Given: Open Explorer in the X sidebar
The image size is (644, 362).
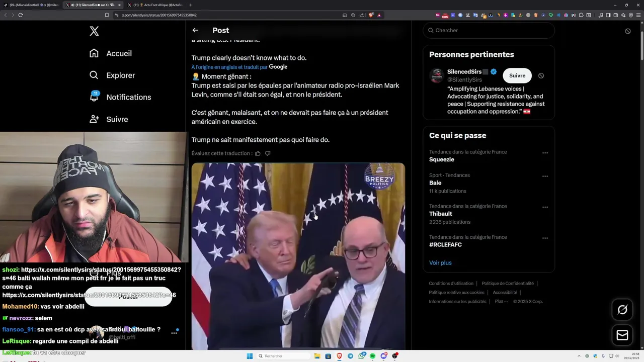Looking at the screenshot, I should click(x=112, y=75).
